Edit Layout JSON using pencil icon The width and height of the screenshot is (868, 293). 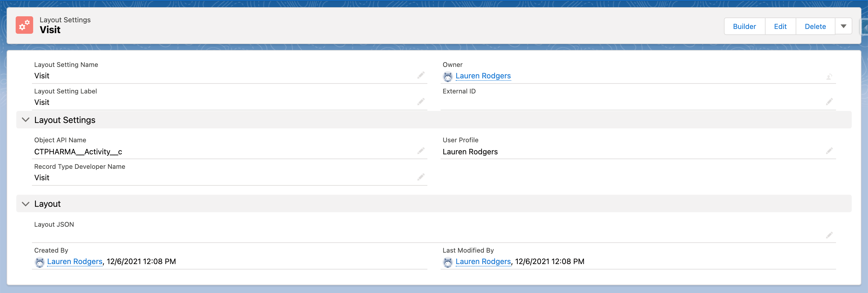click(829, 235)
